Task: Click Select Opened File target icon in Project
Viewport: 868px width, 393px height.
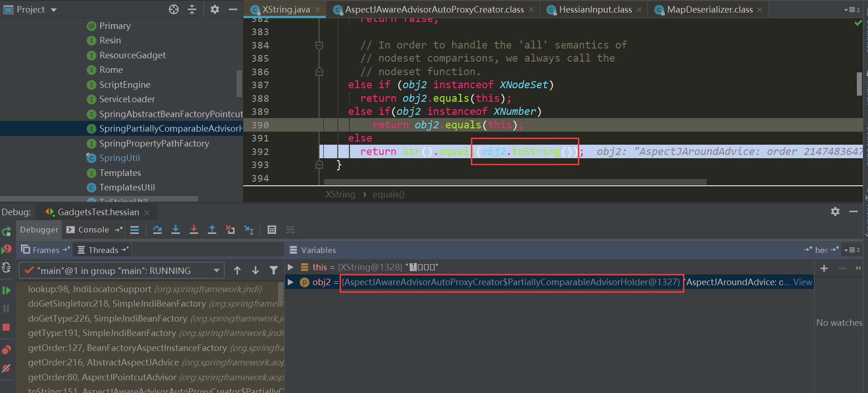Action: coord(174,9)
